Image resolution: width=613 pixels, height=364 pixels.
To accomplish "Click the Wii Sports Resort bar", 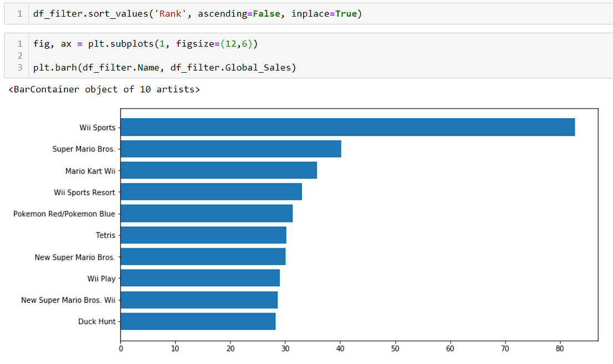I will (x=211, y=192).
